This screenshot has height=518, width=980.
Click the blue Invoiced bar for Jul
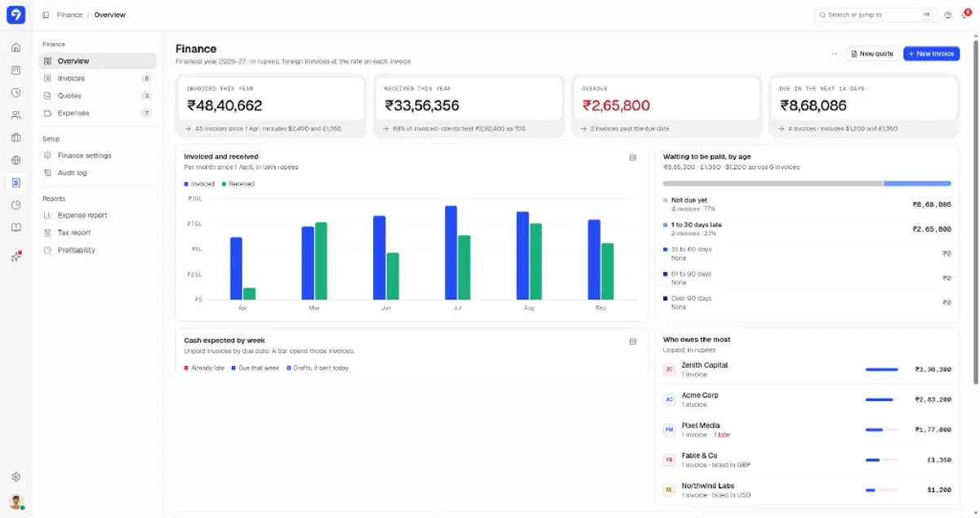tap(451, 252)
